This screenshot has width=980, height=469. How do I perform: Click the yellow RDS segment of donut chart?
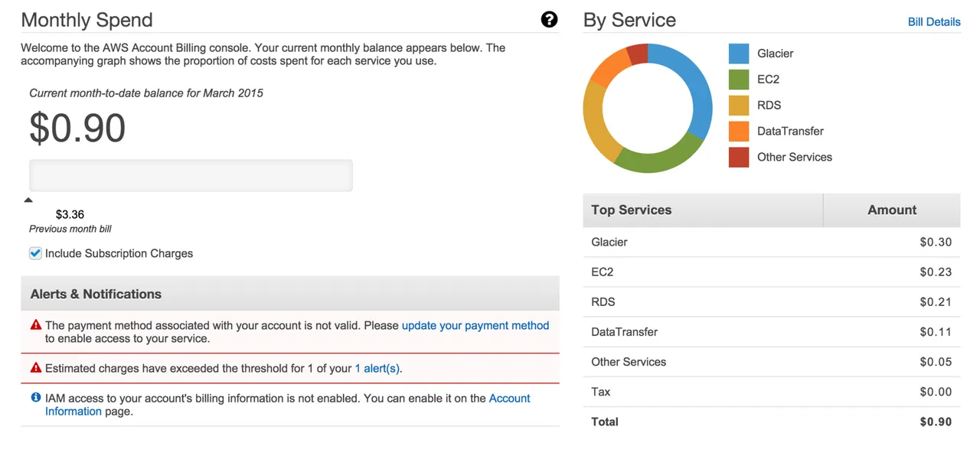point(595,122)
